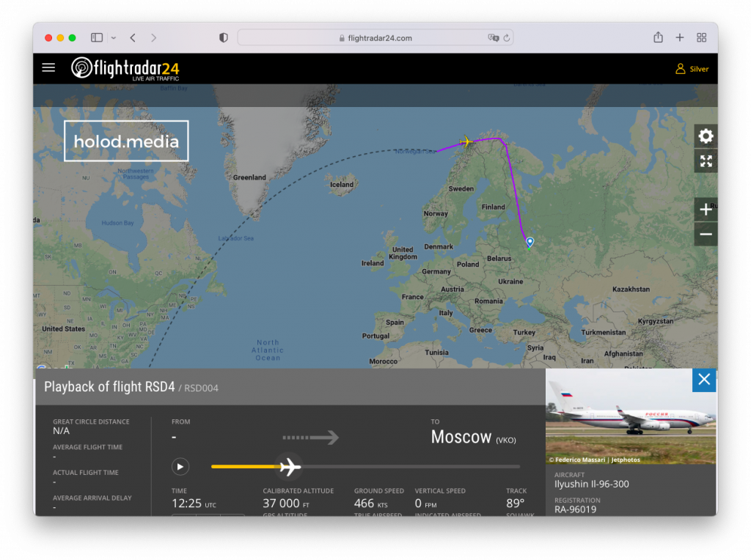Close the flight playback panel
Viewport: 751px width, 560px height.
pyautogui.click(x=704, y=380)
